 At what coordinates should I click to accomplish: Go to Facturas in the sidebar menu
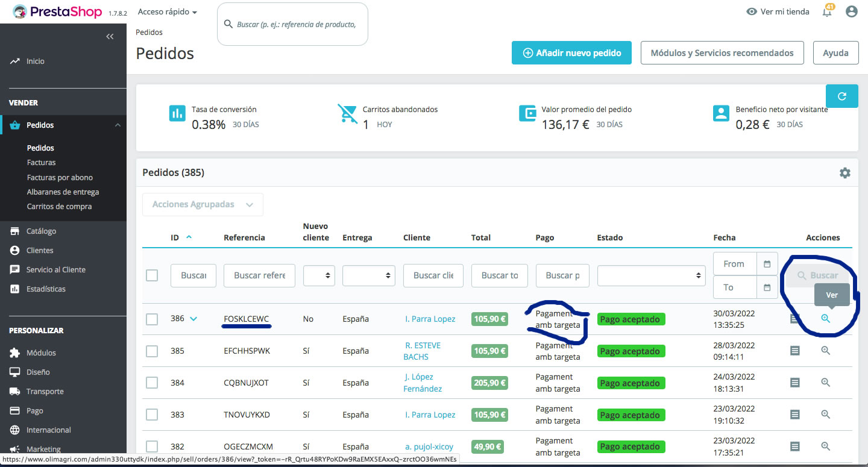coord(41,162)
